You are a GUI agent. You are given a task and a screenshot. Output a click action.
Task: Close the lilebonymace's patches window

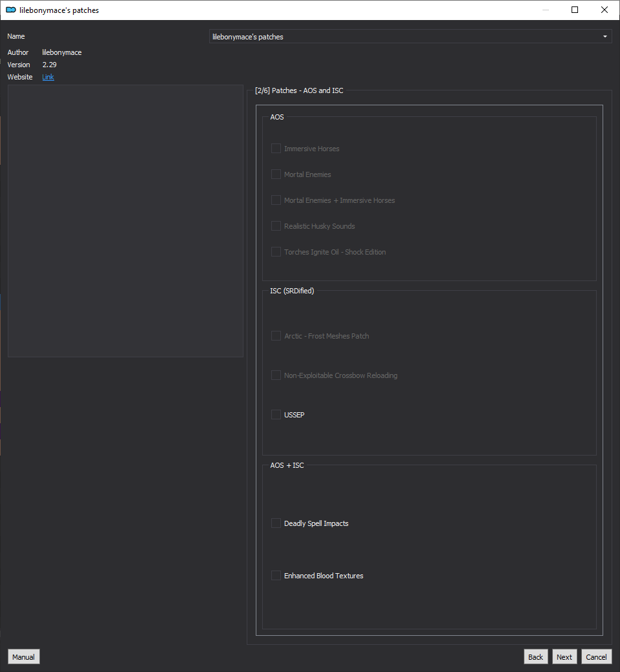[x=604, y=10]
